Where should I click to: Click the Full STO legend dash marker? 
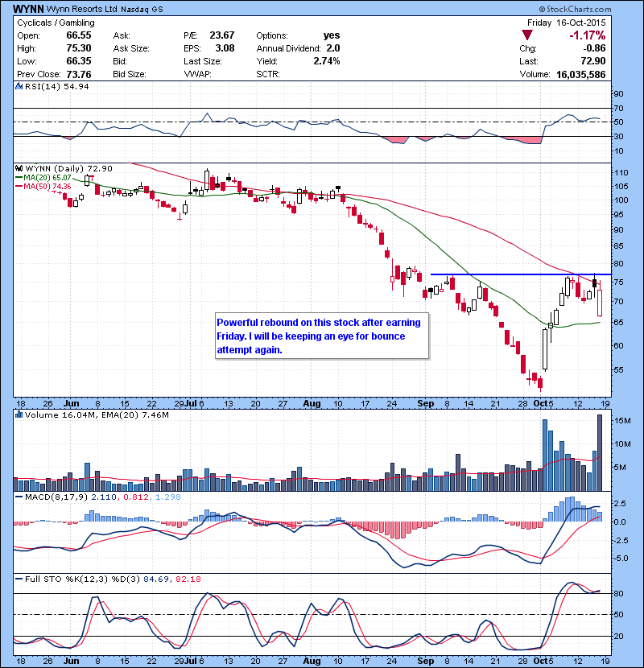(x=19, y=579)
